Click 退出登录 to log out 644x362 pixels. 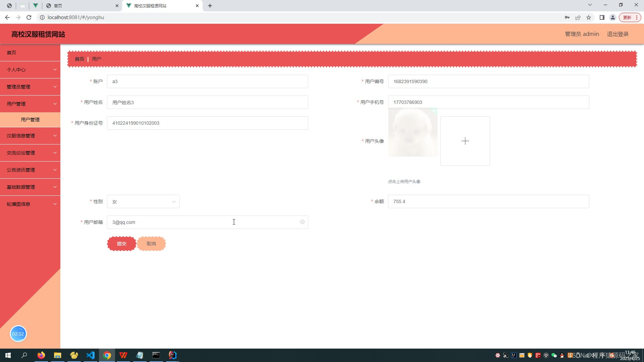[618, 34]
